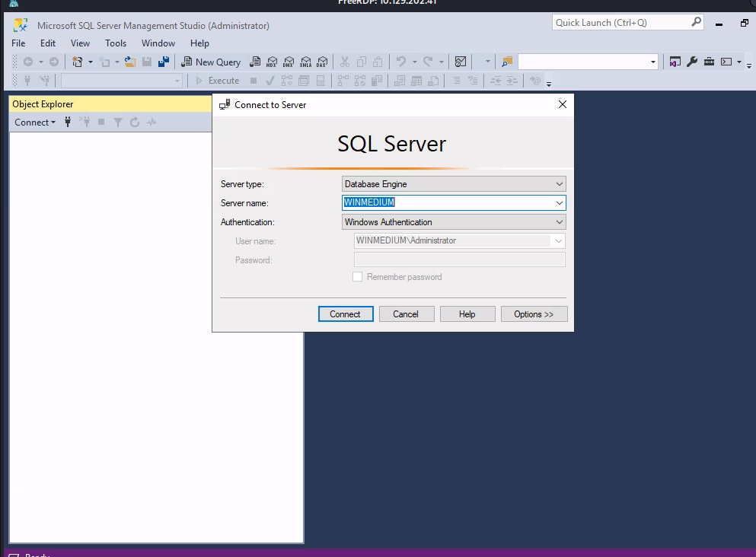Click the DAX query icon
This screenshot has height=557, width=756.
pos(322,62)
